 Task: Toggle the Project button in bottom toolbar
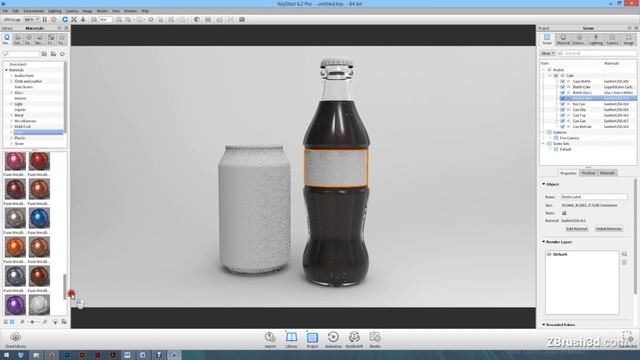point(312,339)
